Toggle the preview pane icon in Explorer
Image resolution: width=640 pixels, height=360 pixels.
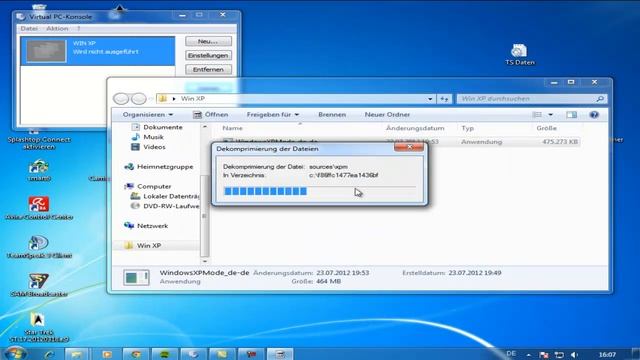[x=571, y=115]
